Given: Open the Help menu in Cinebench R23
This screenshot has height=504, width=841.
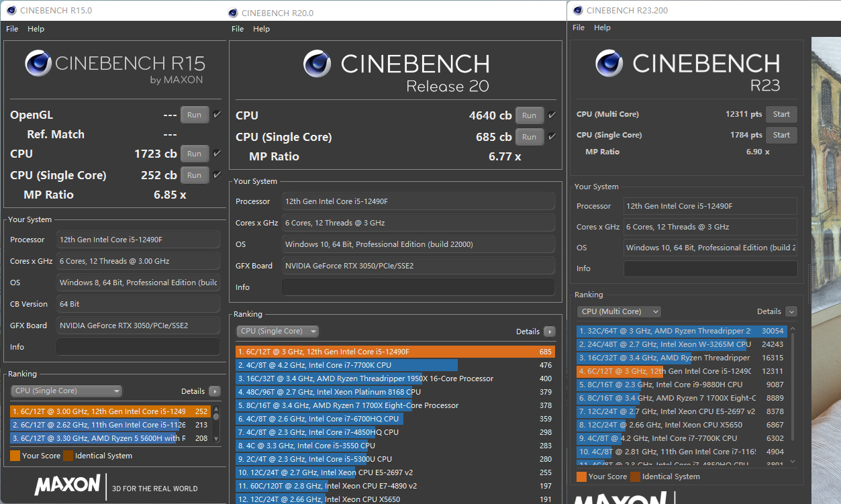Looking at the screenshot, I should (x=602, y=28).
